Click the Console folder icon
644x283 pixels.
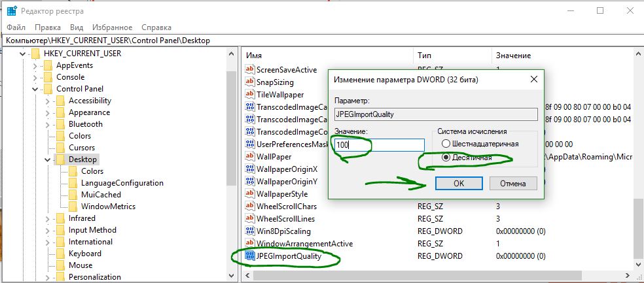click(x=48, y=77)
